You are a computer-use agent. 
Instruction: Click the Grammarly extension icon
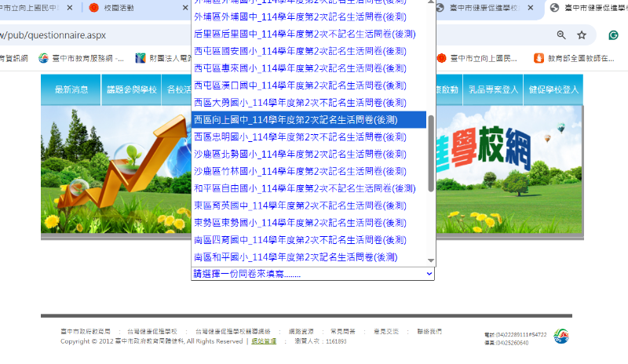pos(613,35)
